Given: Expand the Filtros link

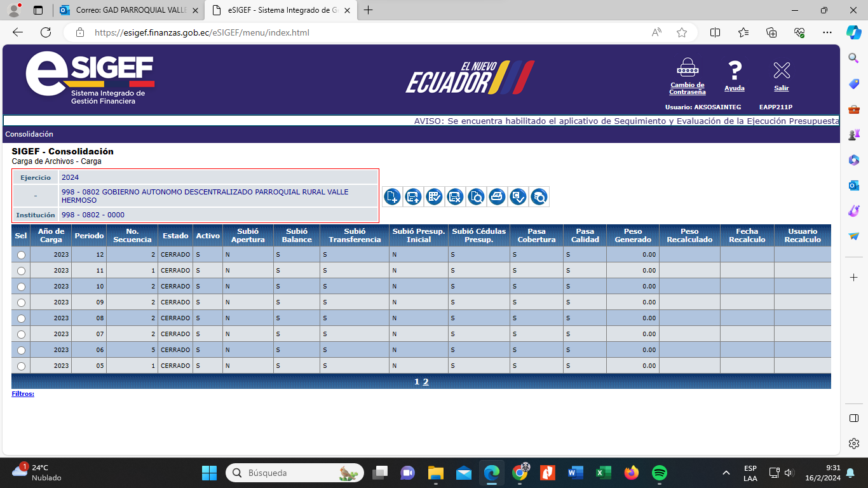Looking at the screenshot, I should [x=23, y=394].
